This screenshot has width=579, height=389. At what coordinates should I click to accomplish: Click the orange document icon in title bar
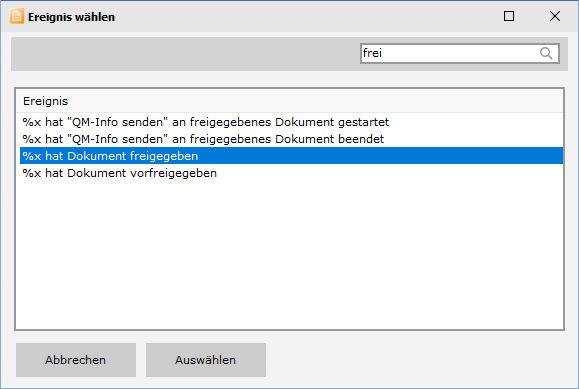point(17,17)
